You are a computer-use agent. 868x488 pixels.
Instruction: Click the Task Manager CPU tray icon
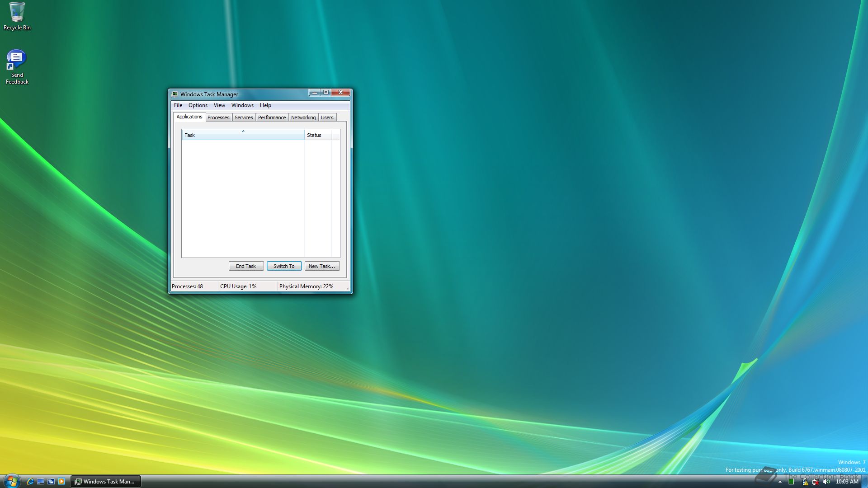point(791,482)
